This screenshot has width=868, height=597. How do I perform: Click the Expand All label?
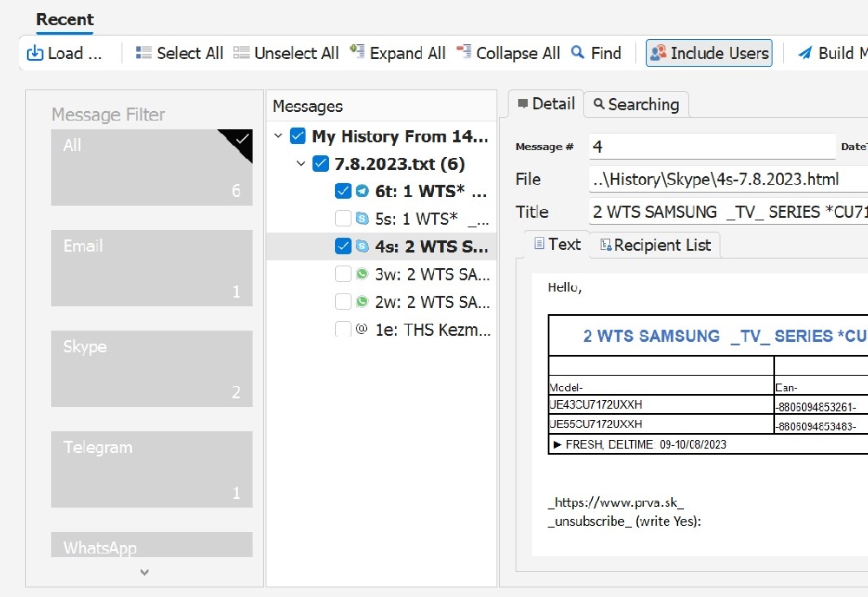coord(408,53)
